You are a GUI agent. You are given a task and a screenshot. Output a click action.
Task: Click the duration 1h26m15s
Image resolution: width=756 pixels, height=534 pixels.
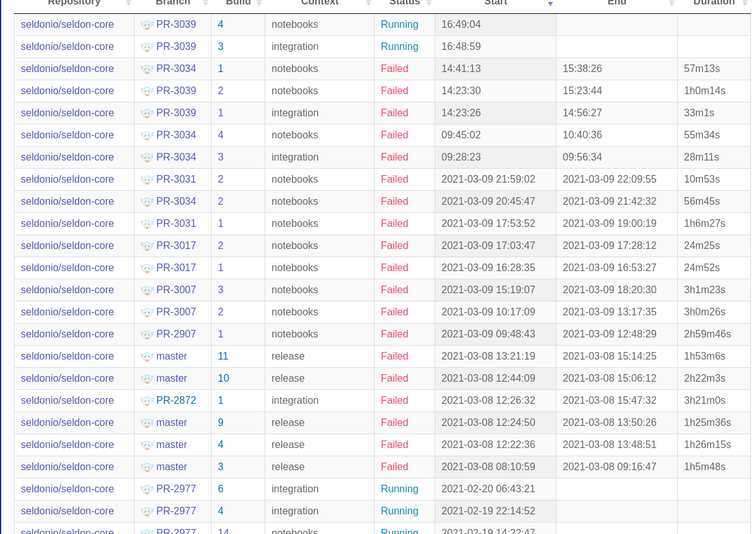click(x=707, y=444)
